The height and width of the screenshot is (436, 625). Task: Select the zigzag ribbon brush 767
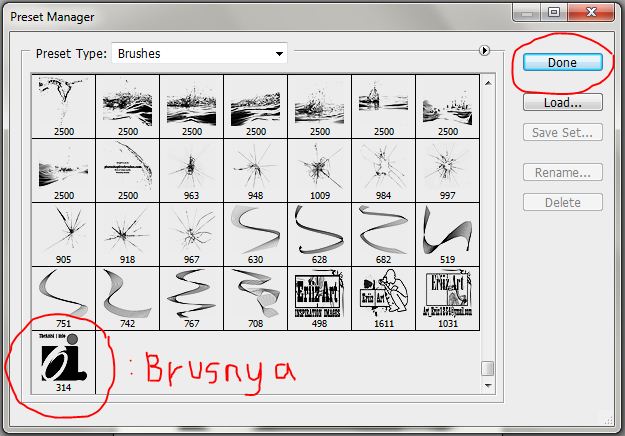tap(191, 299)
